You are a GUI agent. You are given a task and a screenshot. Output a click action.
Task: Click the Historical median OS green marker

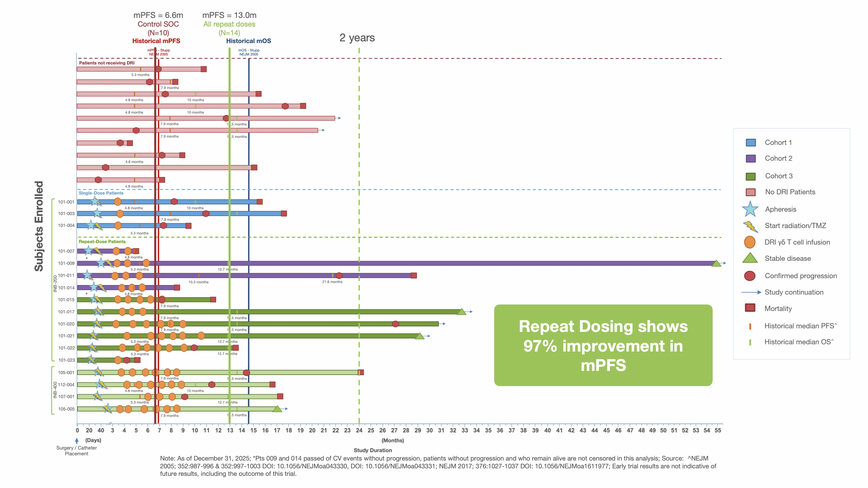pos(750,342)
